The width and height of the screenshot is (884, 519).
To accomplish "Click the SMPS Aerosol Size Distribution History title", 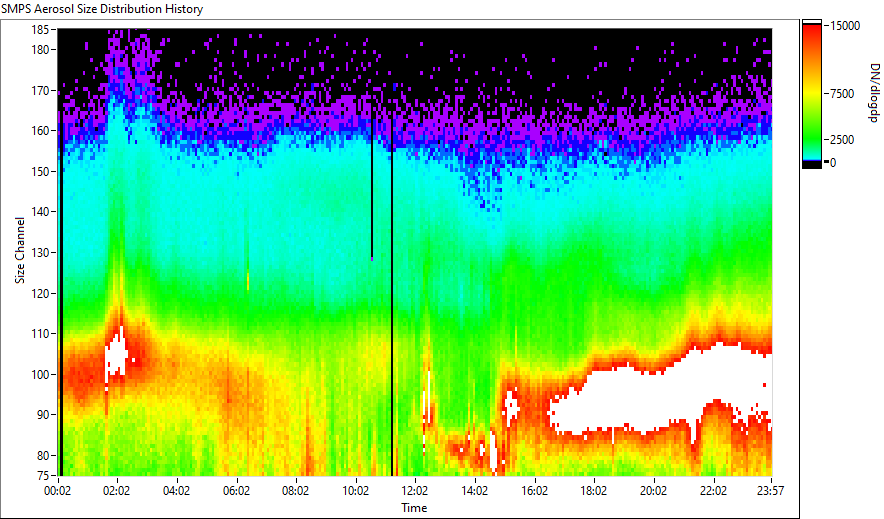I will (102, 9).
